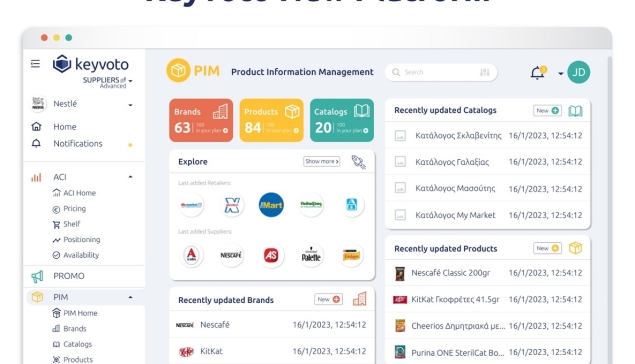635x364 pixels.
Task: Open the hamburger menu icon
Action: pos(35,64)
